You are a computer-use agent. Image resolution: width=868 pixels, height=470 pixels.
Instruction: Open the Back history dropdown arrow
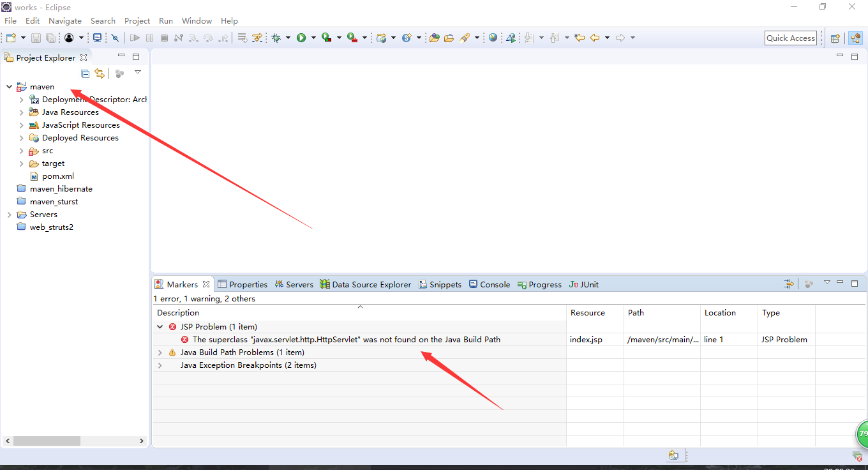point(607,38)
